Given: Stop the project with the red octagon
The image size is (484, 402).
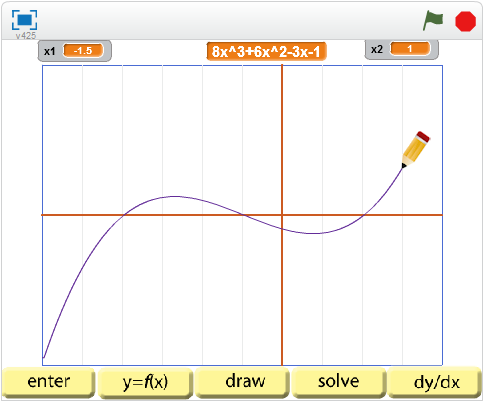Looking at the screenshot, I should (466, 21).
